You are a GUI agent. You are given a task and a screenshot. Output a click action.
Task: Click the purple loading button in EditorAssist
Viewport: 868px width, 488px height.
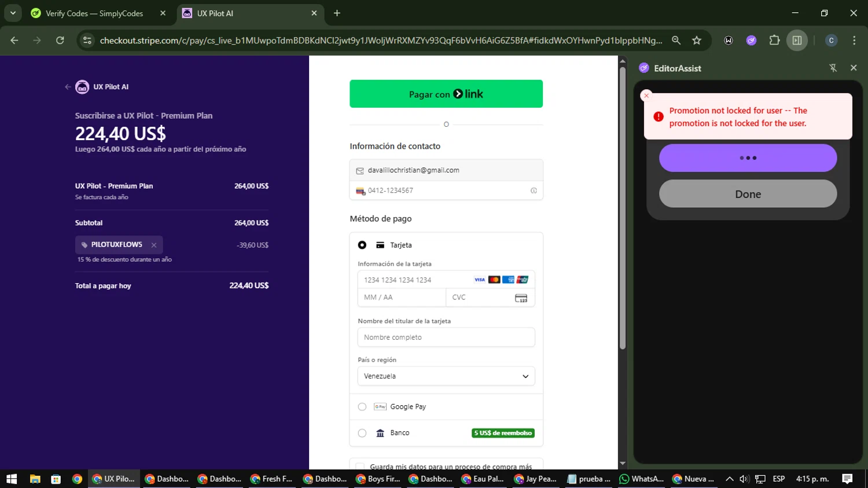tap(748, 158)
